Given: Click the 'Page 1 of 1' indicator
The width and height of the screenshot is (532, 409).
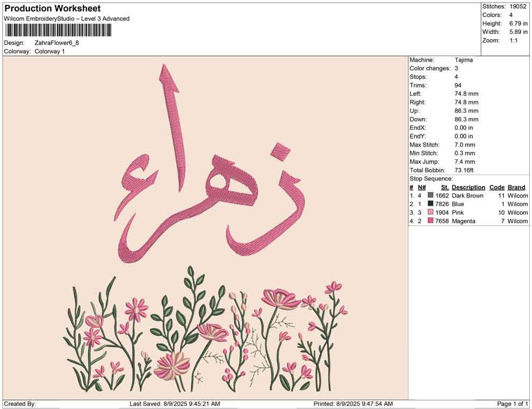Looking at the screenshot, I should [513, 404].
